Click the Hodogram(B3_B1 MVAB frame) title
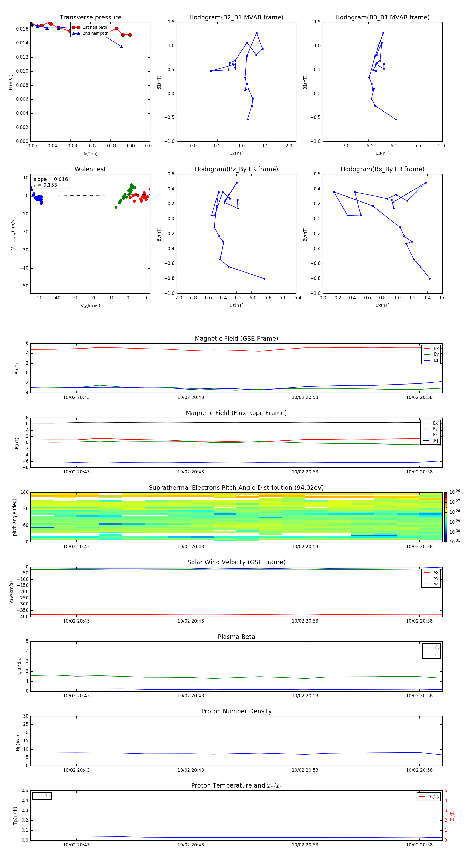 [382, 18]
